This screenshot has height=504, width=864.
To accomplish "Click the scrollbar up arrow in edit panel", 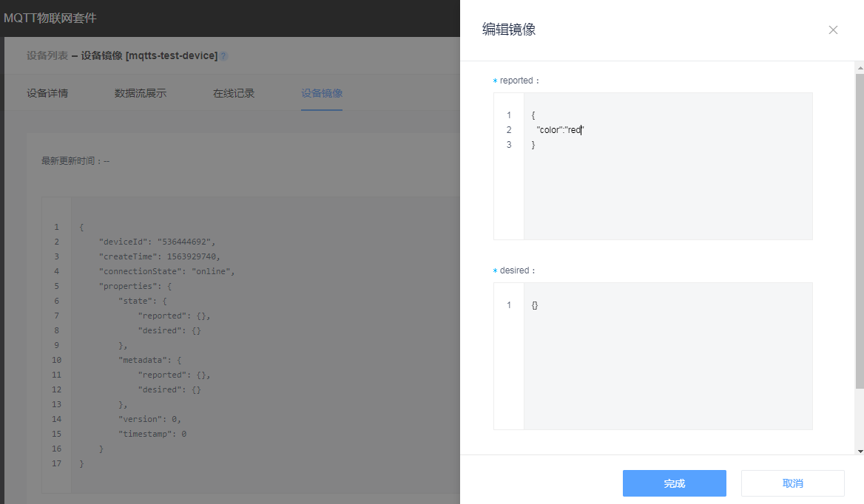I will 860,68.
